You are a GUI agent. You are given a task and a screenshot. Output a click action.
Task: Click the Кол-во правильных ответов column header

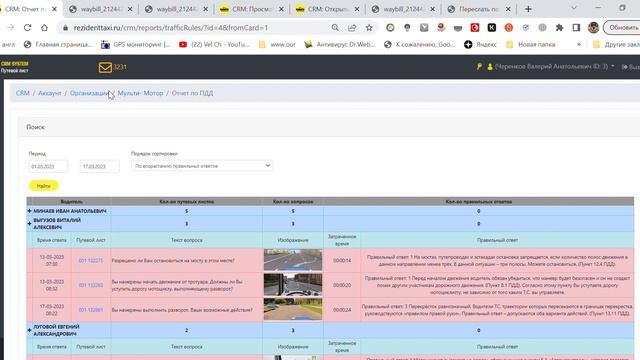[478, 202]
